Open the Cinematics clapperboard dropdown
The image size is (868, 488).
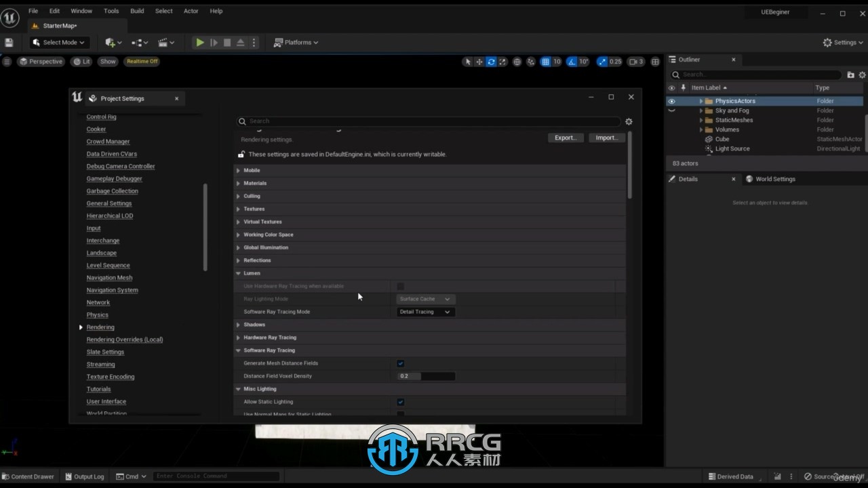(166, 42)
